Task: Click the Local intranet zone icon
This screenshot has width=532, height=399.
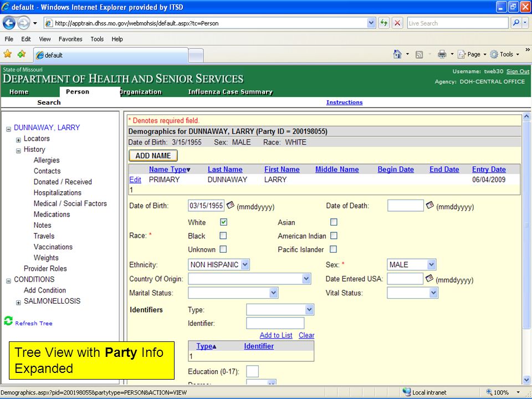Action: pyautogui.click(x=406, y=392)
